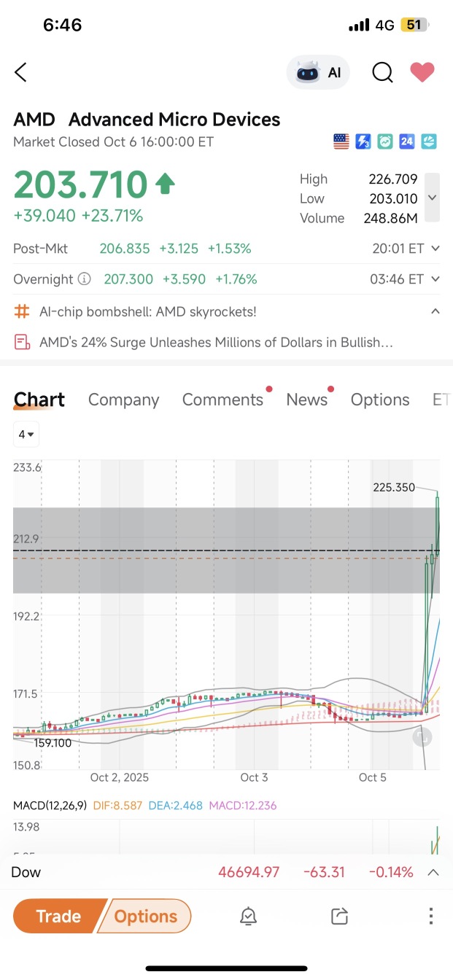Switch to the Comments tab
The image size is (453, 980).
coord(222,400)
